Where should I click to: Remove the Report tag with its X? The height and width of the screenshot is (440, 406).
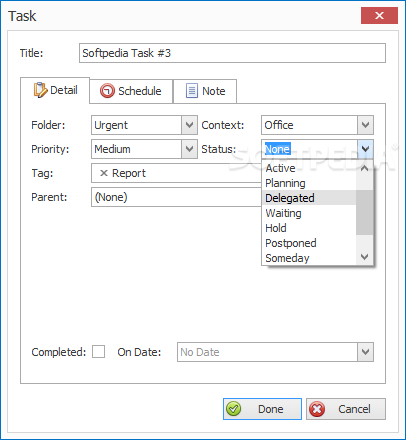pyautogui.click(x=104, y=173)
